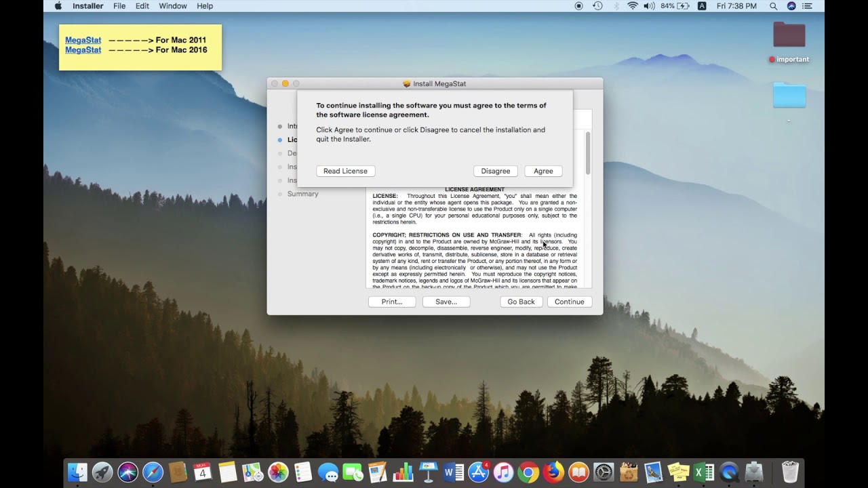The image size is (868, 488).
Task: Click the license text scrollbar
Action: [x=588, y=152]
